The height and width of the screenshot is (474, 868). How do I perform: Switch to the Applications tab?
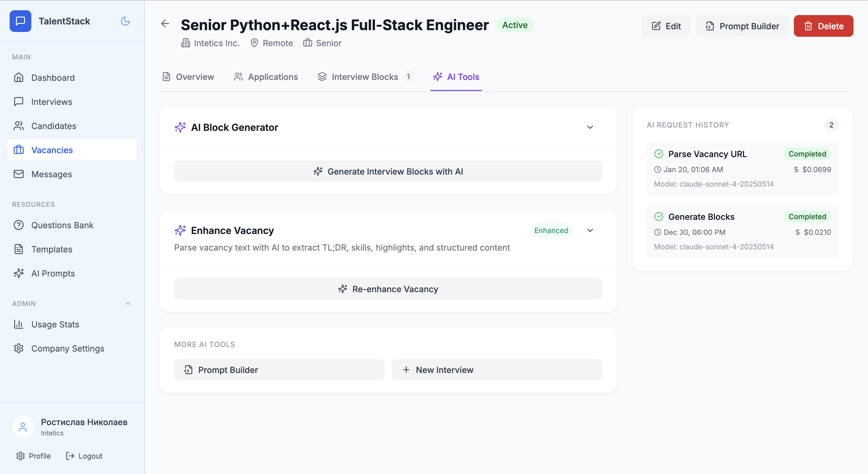(266, 77)
